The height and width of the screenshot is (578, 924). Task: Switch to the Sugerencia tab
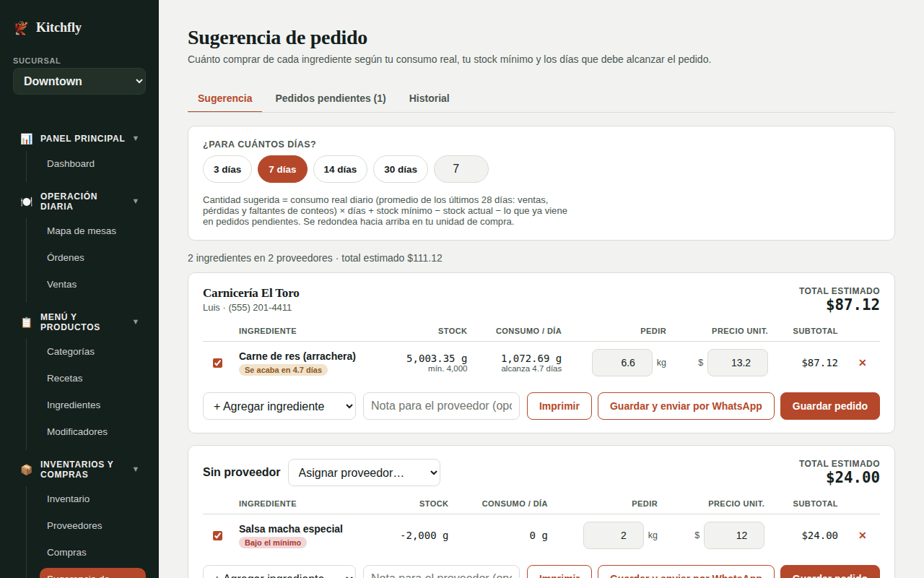225,98
